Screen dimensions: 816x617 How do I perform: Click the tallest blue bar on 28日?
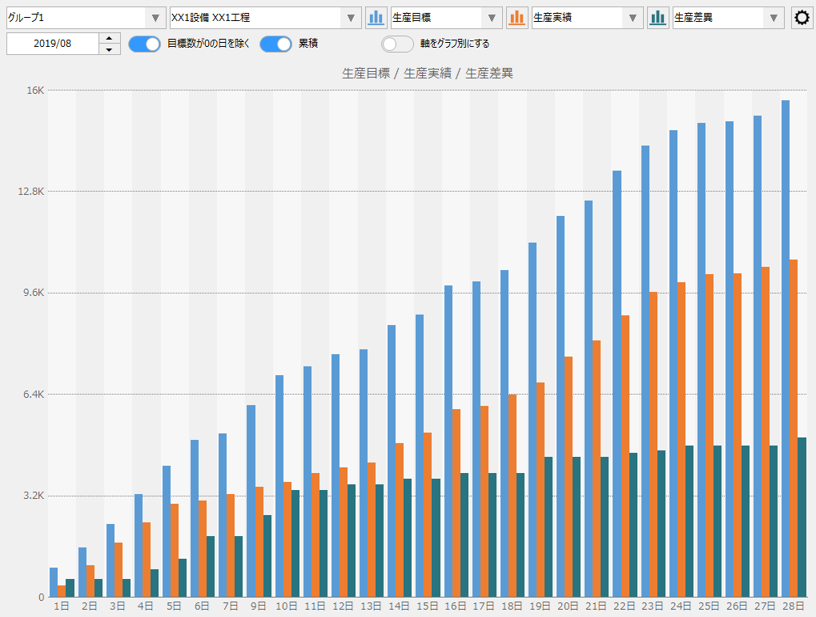click(785, 300)
